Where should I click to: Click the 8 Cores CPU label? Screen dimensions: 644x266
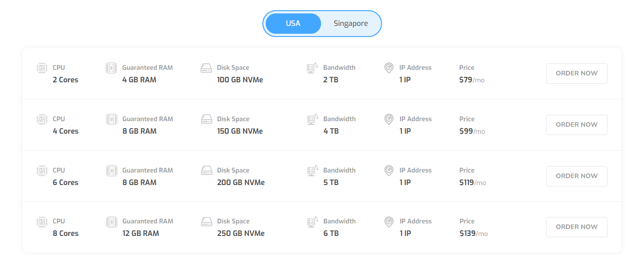point(66,234)
